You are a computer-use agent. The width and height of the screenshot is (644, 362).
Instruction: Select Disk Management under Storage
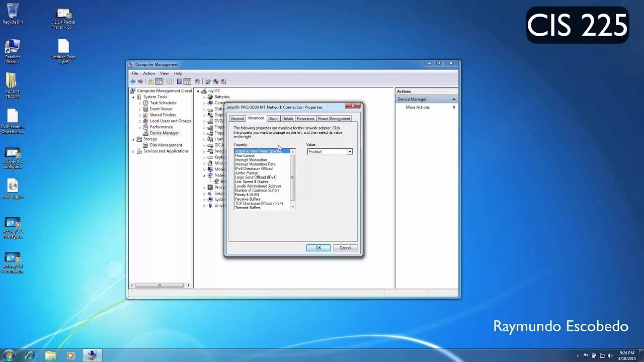point(166,145)
